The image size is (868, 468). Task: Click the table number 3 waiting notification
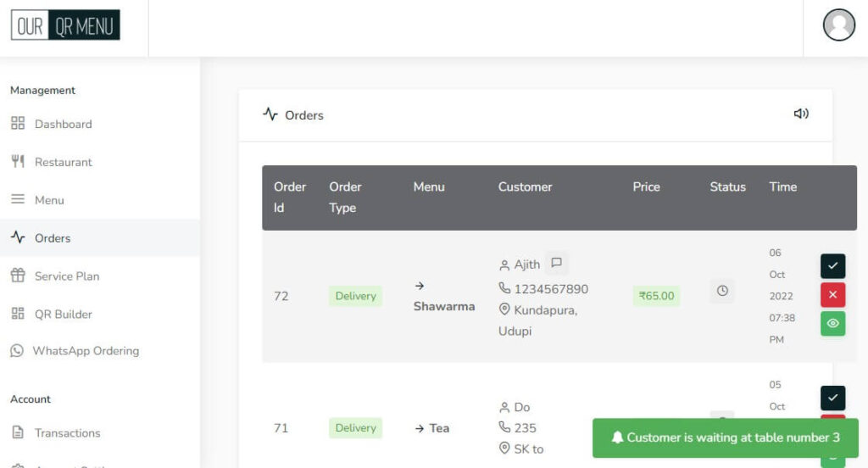[x=725, y=438]
